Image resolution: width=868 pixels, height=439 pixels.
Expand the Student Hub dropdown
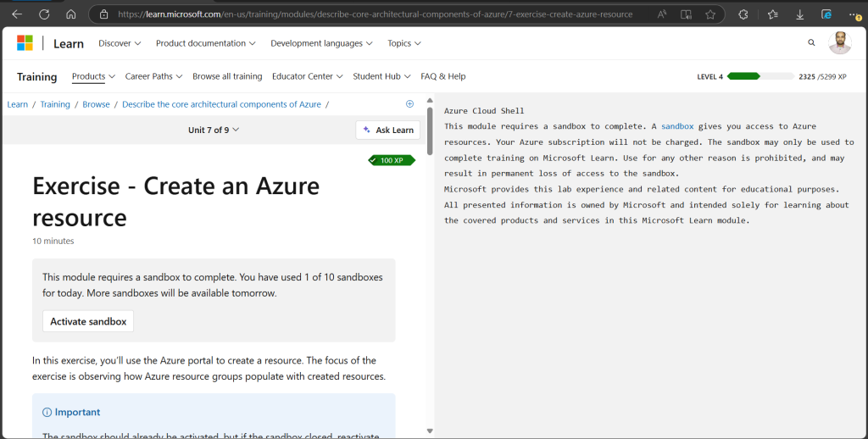(x=381, y=76)
